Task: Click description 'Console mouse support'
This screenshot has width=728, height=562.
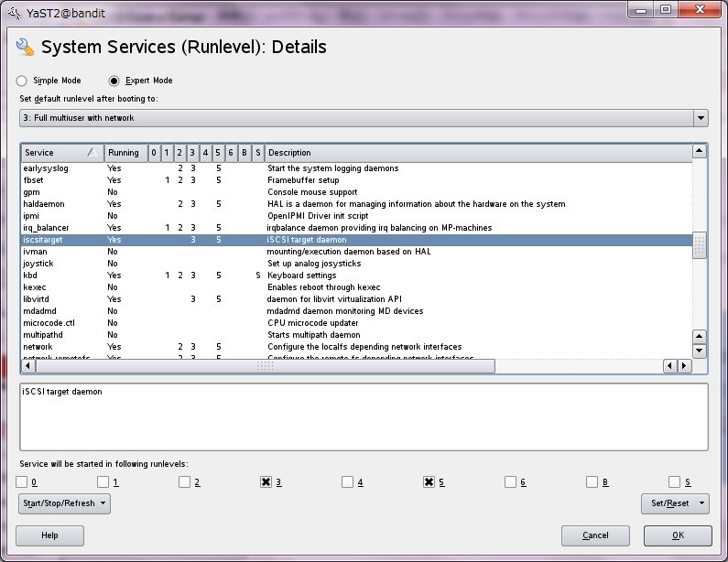Action: [312, 192]
